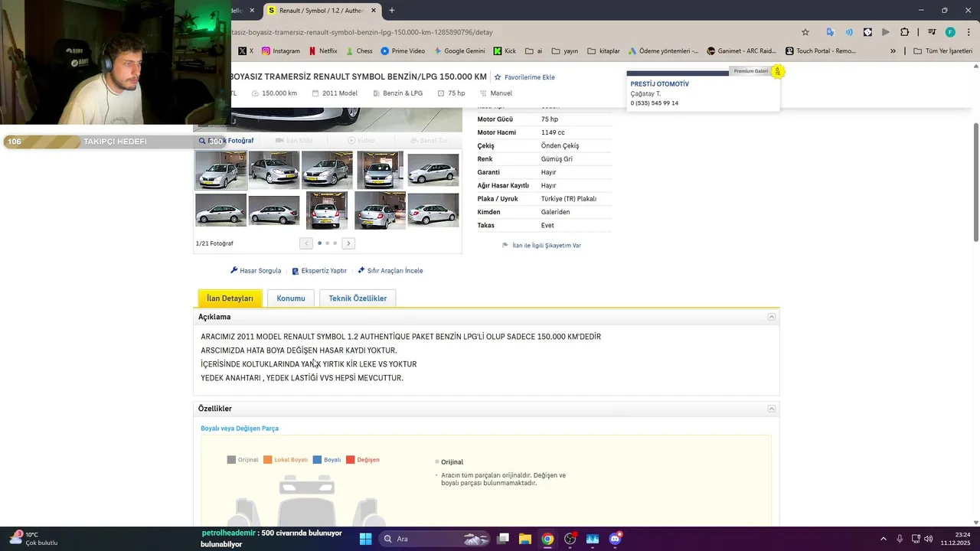Select first front-view car thumbnail
This screenshot has height=551, width=980.
click(x=220, y=170)
